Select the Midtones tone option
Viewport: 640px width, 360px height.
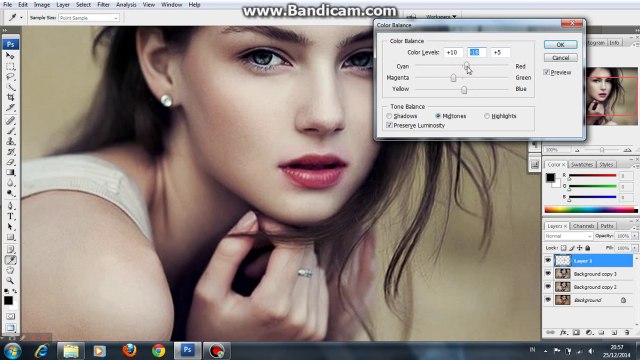[x=438, y=116]
